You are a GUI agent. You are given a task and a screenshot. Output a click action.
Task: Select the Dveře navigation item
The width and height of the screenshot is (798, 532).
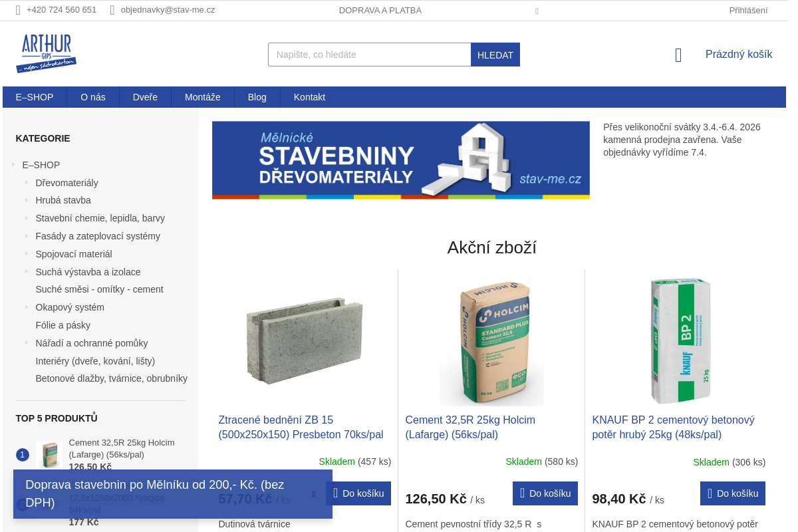[x=145, y=97]
